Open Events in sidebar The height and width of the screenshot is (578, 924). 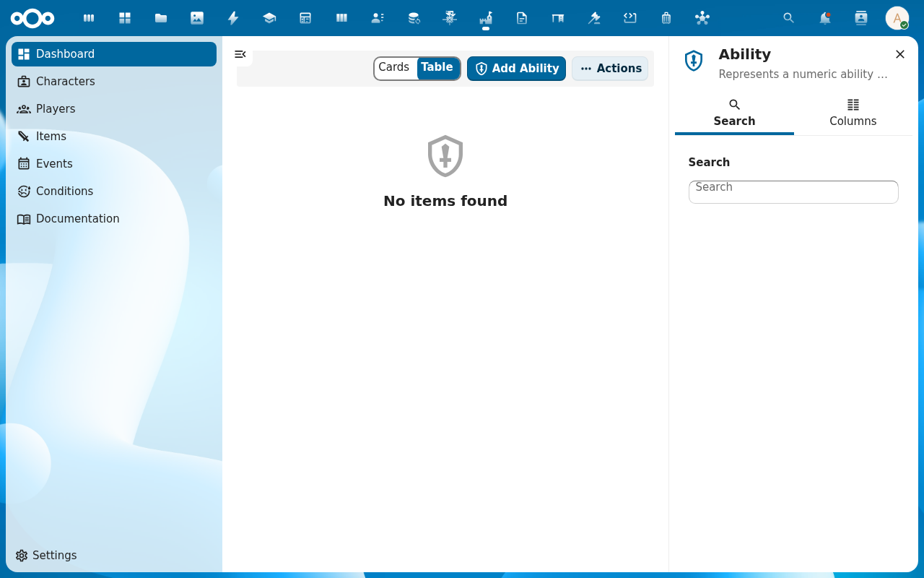pyautogui.click(x=114, y=164)
